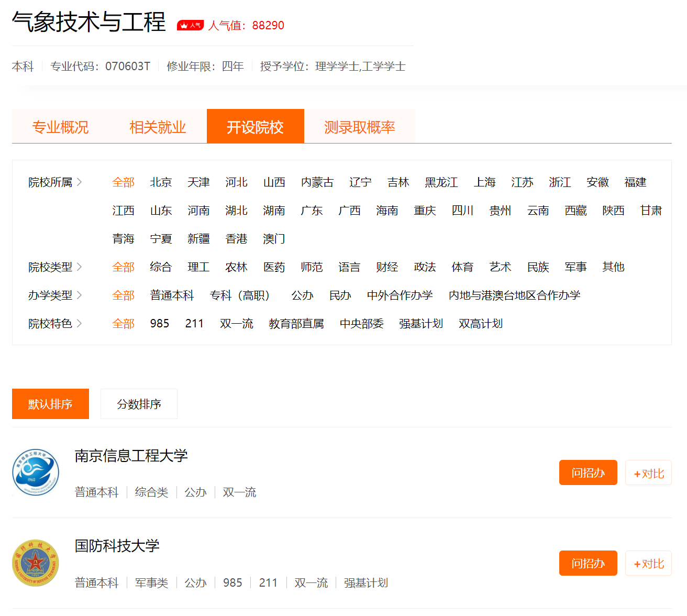Filter by 211 school feature
Viewport: 687px width, 616px height.
point(194,324)
